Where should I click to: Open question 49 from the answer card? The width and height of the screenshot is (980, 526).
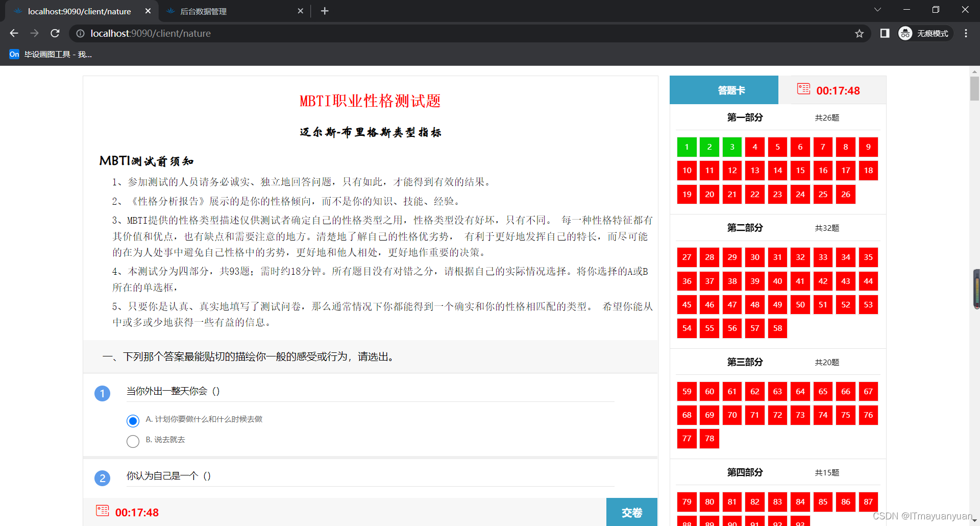pyautogui.click(x=777, y=305)
